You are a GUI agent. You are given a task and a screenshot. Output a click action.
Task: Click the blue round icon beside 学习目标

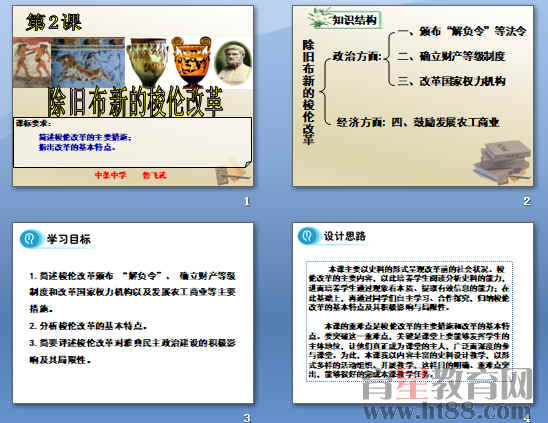point(30,239)
